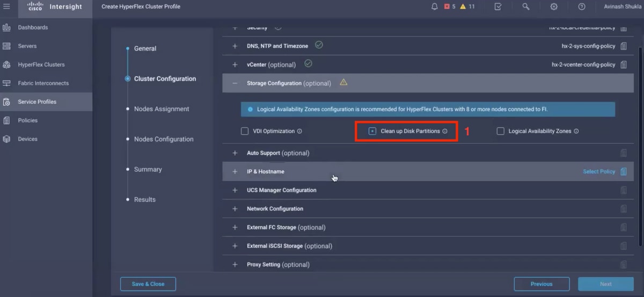The width and height of the screenshot is (644, 297).
Task: Click the Select Policy link
Action: click(599, 172)
